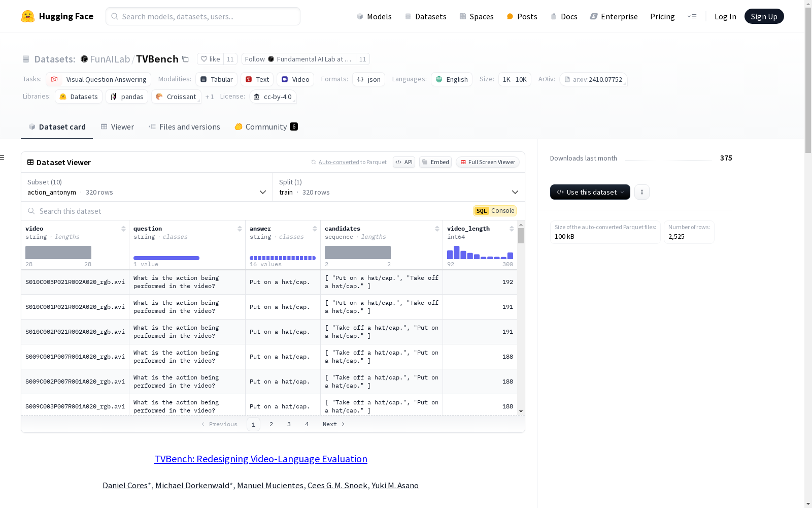Open Spaces from the top navigation
The height and width of the screenshot is (508, 812).
click(476, 17)
